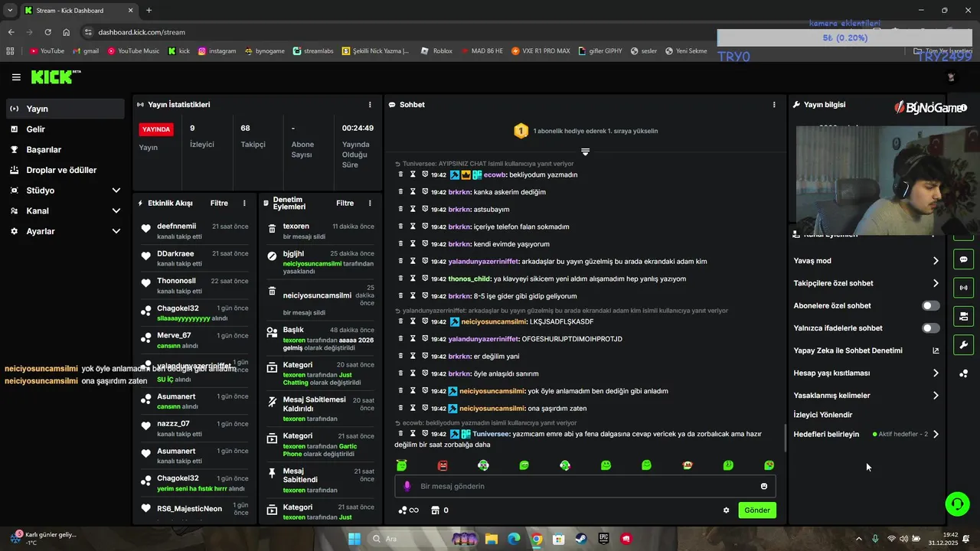The width and height of the screenshot is (980, 551).
Task: Click timeout hourglass on Tuniversee message
Action: point(412,434)
